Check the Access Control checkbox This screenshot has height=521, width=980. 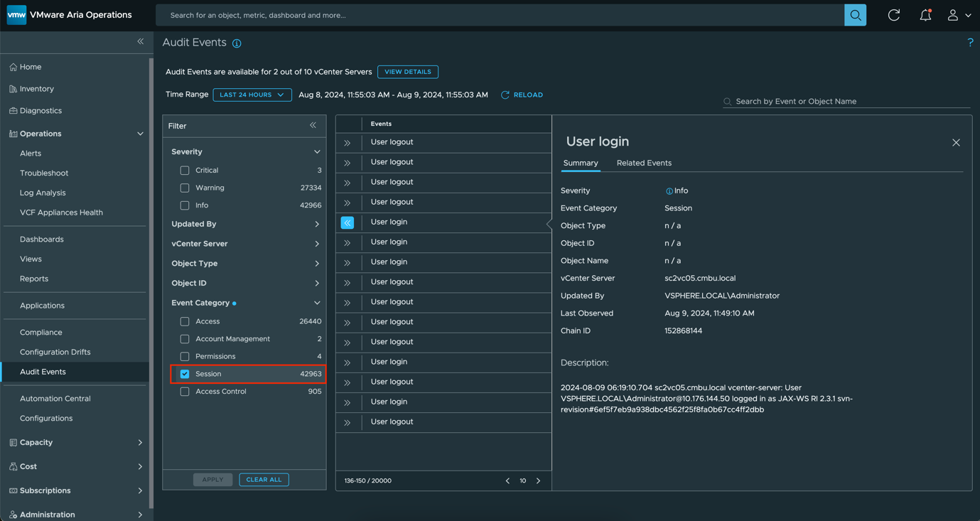point(185,392)
